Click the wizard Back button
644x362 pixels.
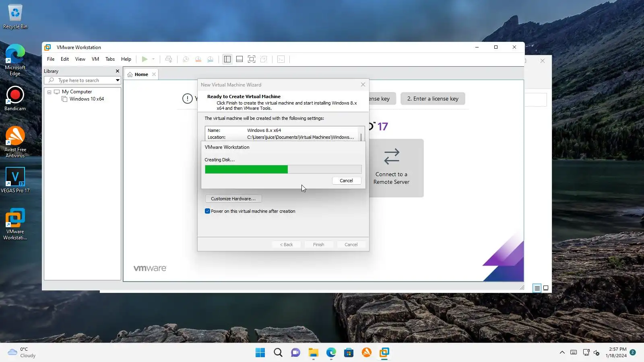(287, 245)
